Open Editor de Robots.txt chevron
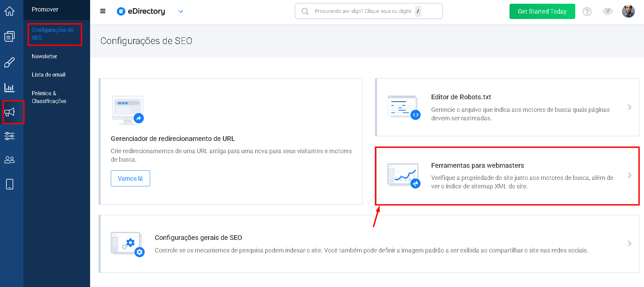644x287 pixels. [629, 107]
